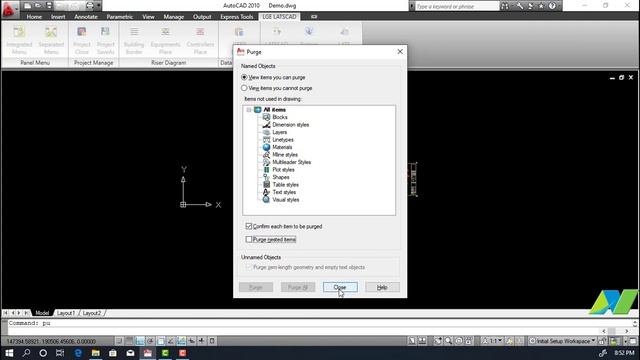Click the Communication Center icon beside the star
The width and height of the screenshot is (640, 360).
(x=531, y=6)
